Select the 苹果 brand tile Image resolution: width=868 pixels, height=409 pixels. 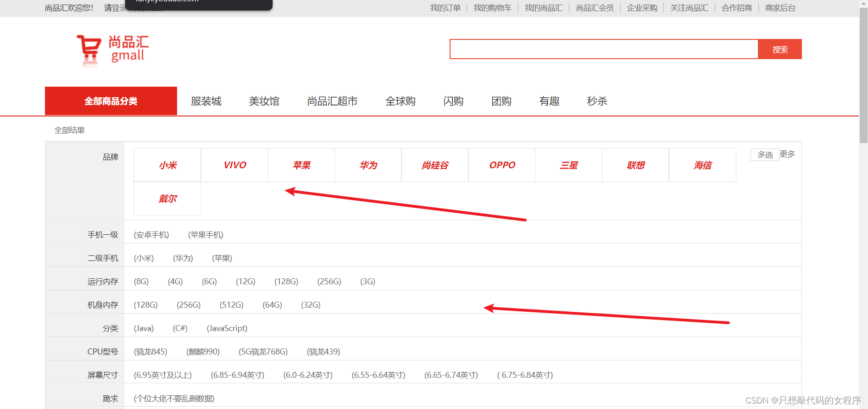pos(301,165)
